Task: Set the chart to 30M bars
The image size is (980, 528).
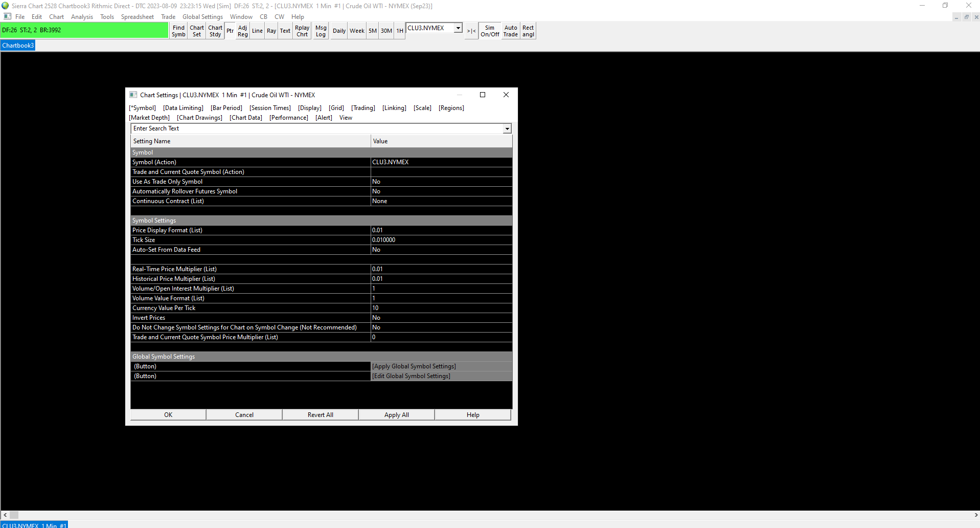Action: click(x=386, y=31)
